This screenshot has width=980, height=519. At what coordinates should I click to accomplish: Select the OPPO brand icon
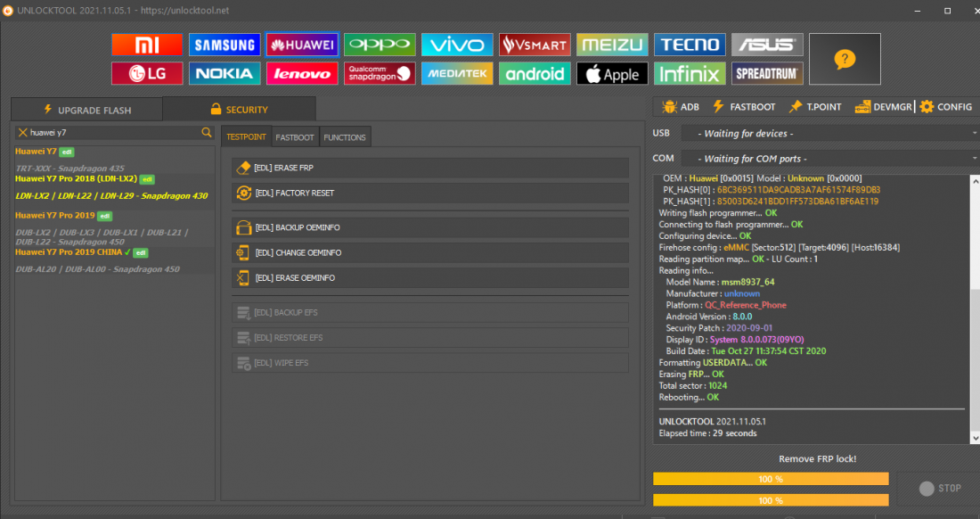coord(380,45)
